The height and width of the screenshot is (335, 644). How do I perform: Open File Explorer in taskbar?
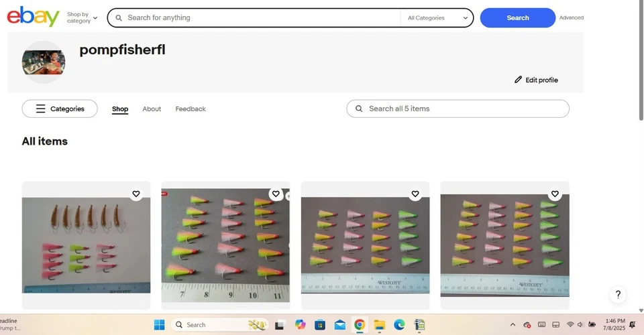pos(379,325)
